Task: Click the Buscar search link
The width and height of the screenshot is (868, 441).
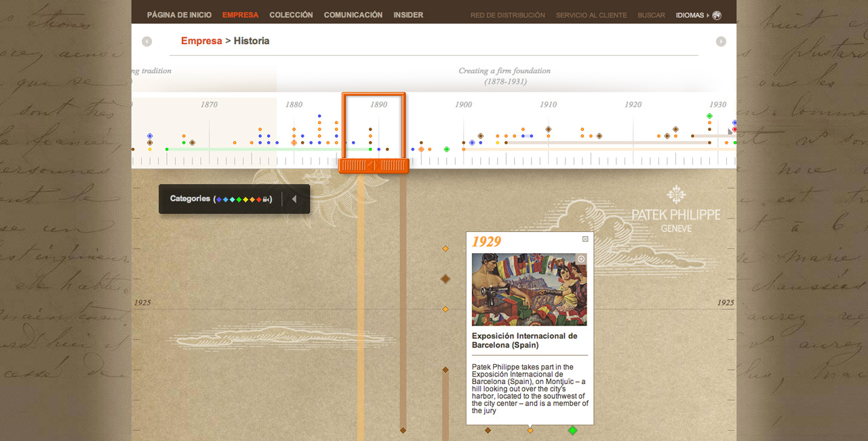Action: click(651, 15)
